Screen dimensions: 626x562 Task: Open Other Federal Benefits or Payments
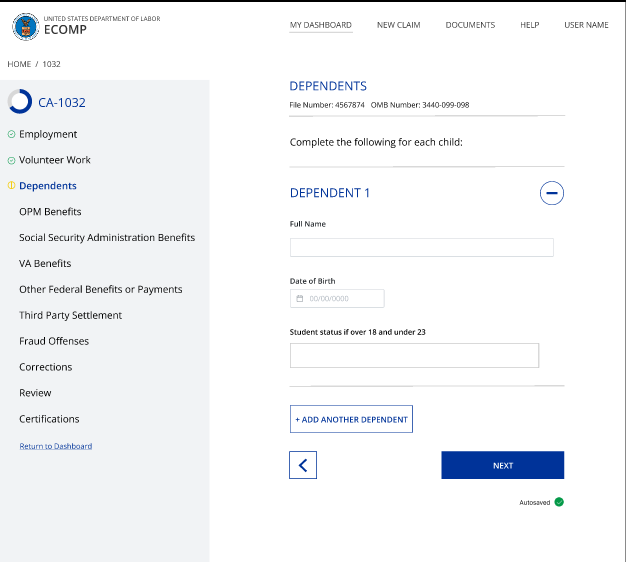tap(101, 289)
